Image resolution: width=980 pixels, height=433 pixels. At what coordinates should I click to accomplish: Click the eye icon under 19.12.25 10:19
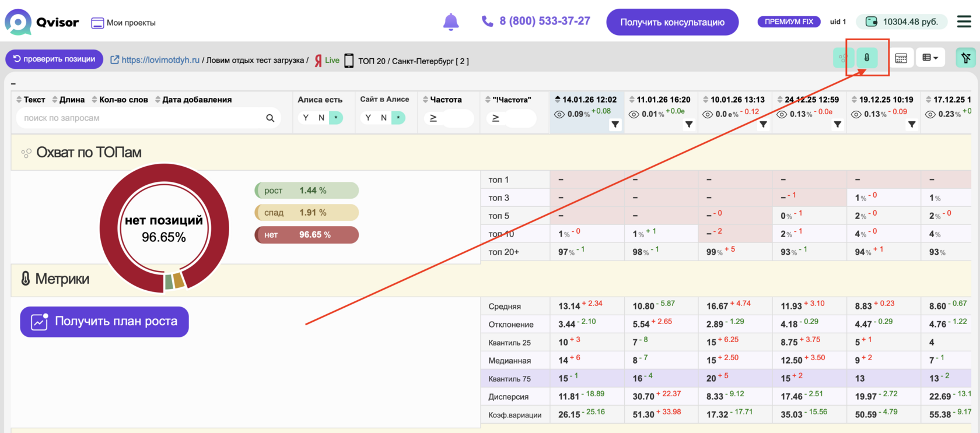point(856,114)
